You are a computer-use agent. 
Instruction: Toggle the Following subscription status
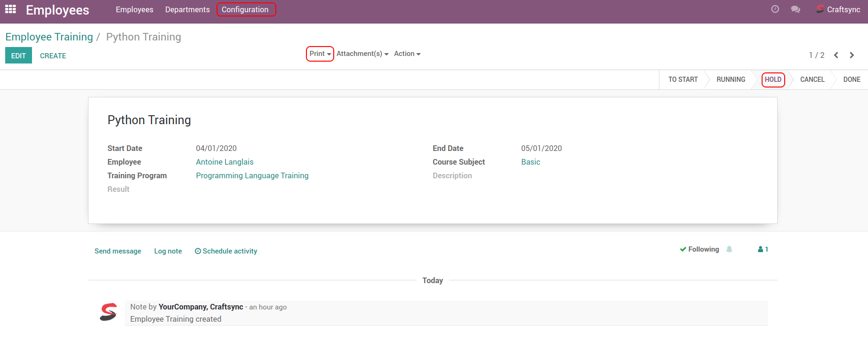coord(699,249)
